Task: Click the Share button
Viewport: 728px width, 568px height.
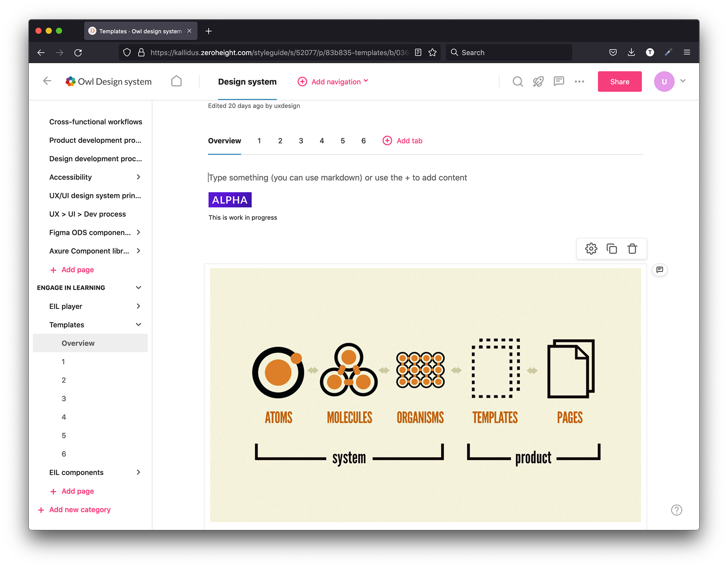Action: click(619, 81)
